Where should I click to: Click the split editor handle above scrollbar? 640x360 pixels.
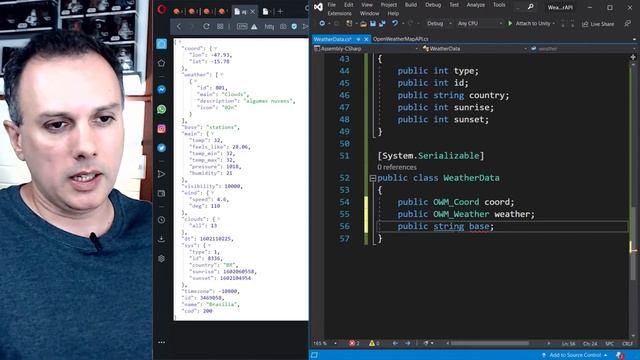pos(633,57)
